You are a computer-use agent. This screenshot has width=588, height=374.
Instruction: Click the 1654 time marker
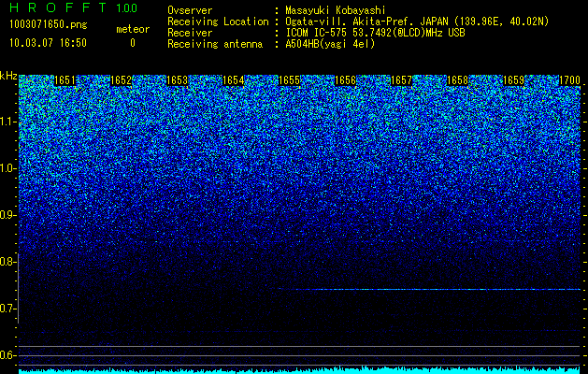pos(234,80)
